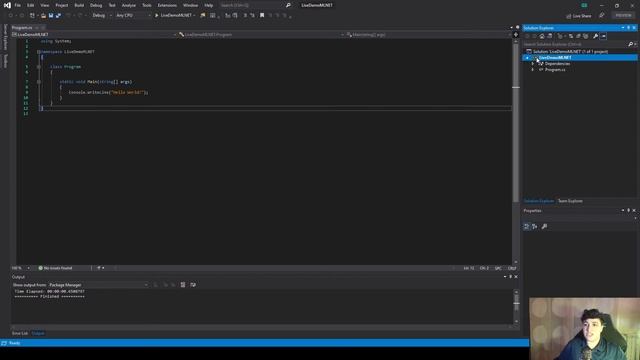Click the Solution Explorer search magnifier icon
Screen dimensions: 640x360
pyautogui.click(x=630, y=44)
